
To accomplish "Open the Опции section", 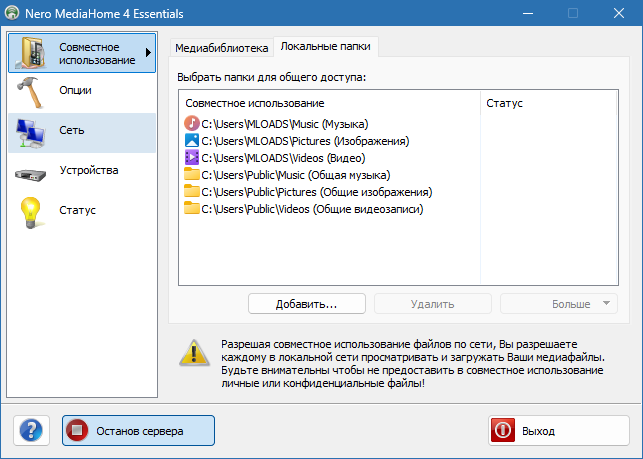I will pyautogui.click(x=82, y=93).
